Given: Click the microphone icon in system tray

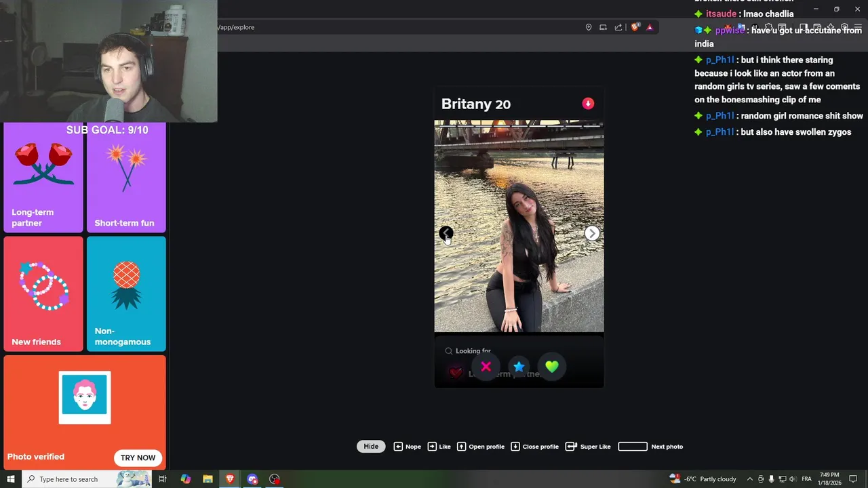Looking at the screenshot, I should [771, 479].
